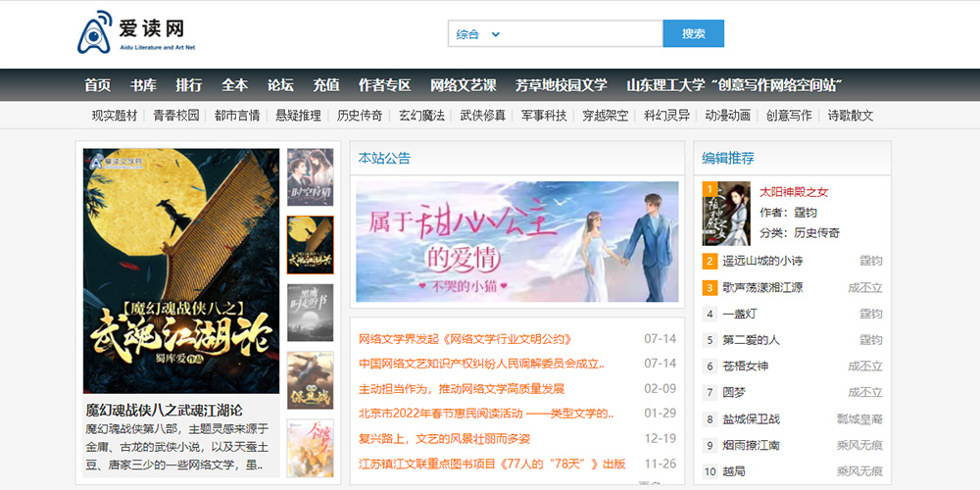
Task: Select the 穿越架空 category link
Action: coord(605,116)
